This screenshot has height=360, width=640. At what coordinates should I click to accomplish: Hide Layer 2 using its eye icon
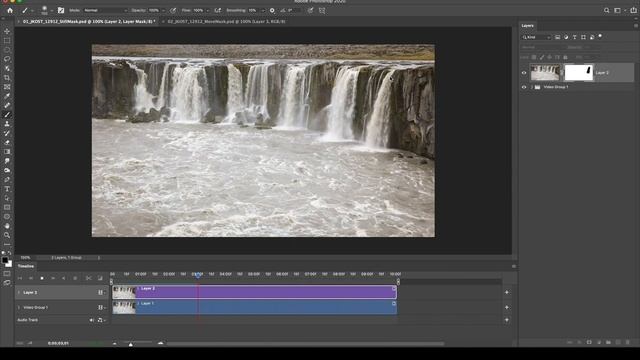pyautogui.click(x=524, y=73)
